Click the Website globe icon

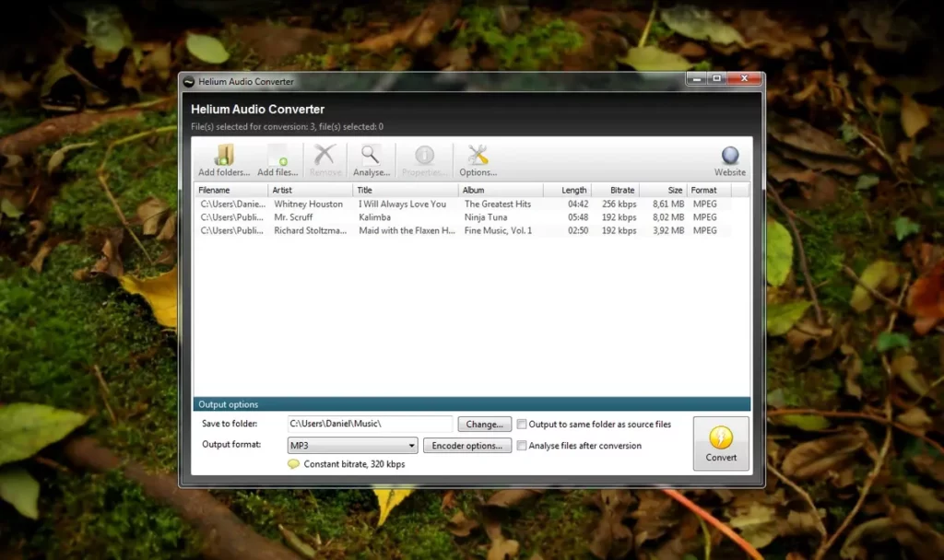tap(729, 153)
